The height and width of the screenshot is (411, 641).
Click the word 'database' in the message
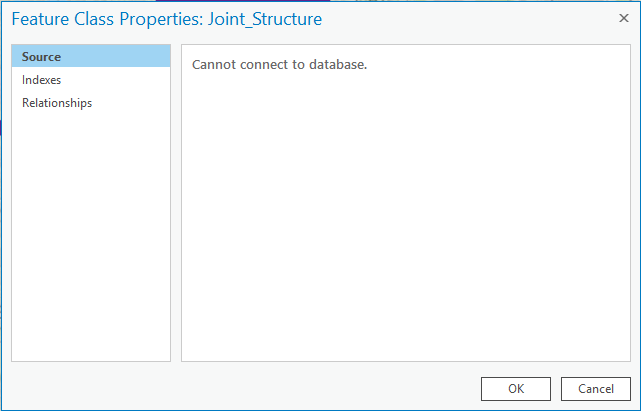point(337,65)
